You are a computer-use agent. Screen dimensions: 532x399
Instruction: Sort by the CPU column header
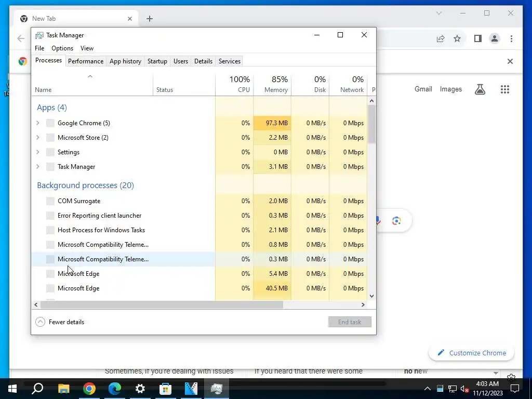pyautogui.click(x=234, y=84)
